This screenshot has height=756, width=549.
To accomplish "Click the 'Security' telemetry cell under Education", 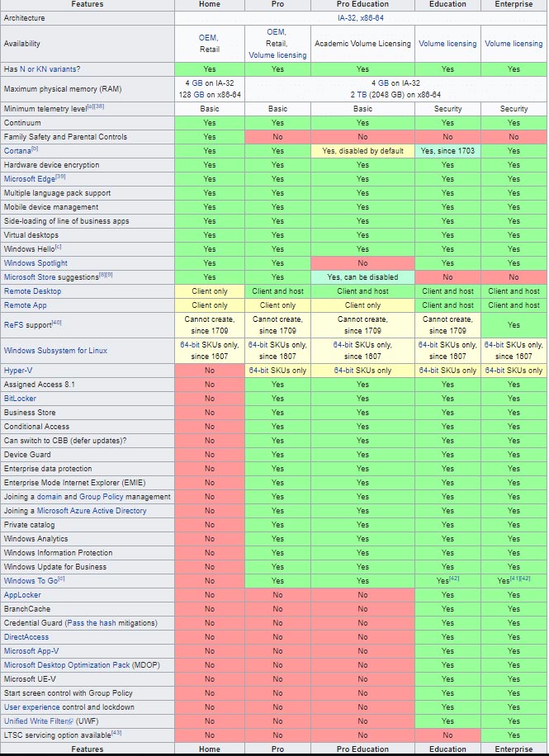I will pyautogui.click(x=447, y=109).
